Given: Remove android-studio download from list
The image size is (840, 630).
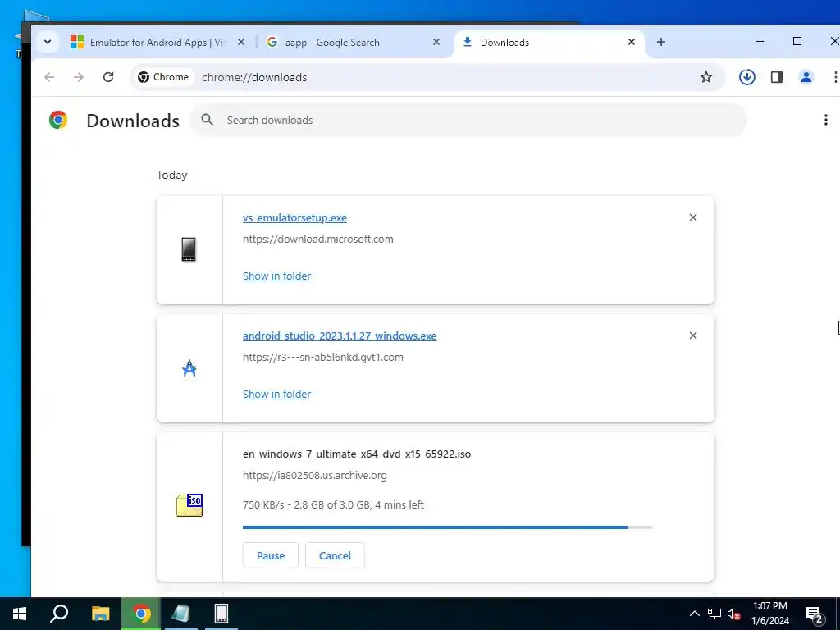Looking at the screenshot, I should [x=692, y=336].
